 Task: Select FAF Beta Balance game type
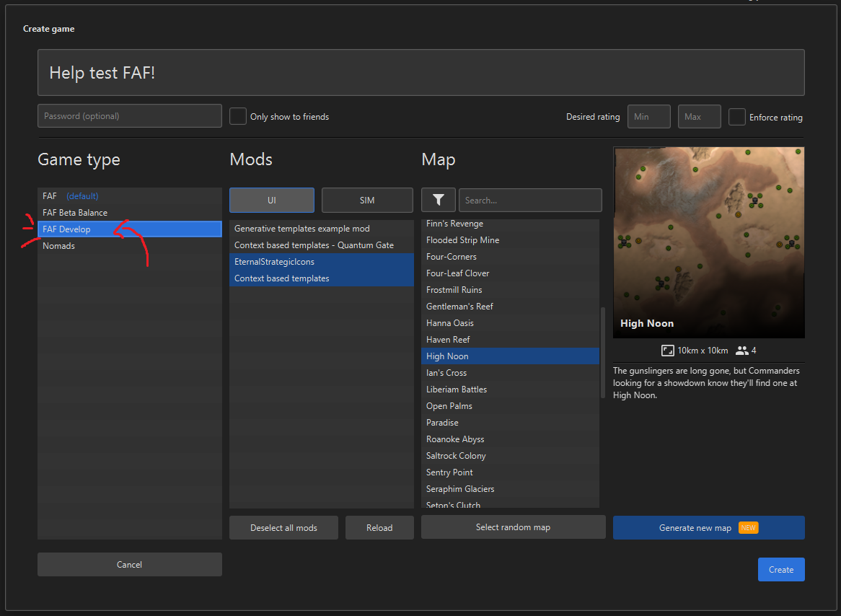tap(130, 213)
